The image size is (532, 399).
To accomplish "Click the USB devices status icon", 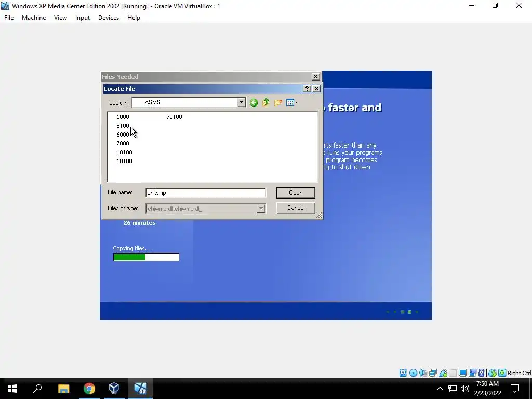I will coord(443,373).
